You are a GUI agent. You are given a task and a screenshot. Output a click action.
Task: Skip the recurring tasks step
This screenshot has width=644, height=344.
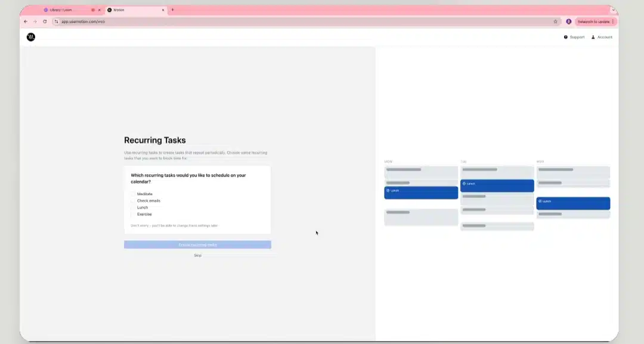[197, 255]
